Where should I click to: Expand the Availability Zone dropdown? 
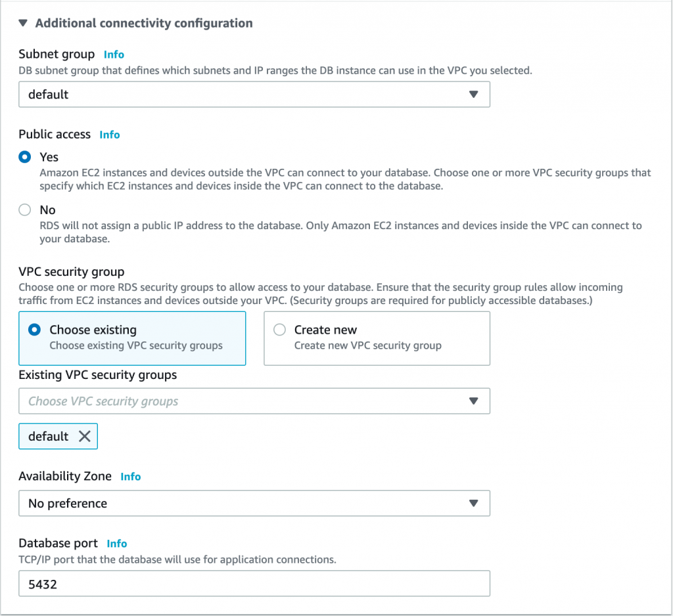click(x=254, y=504)
